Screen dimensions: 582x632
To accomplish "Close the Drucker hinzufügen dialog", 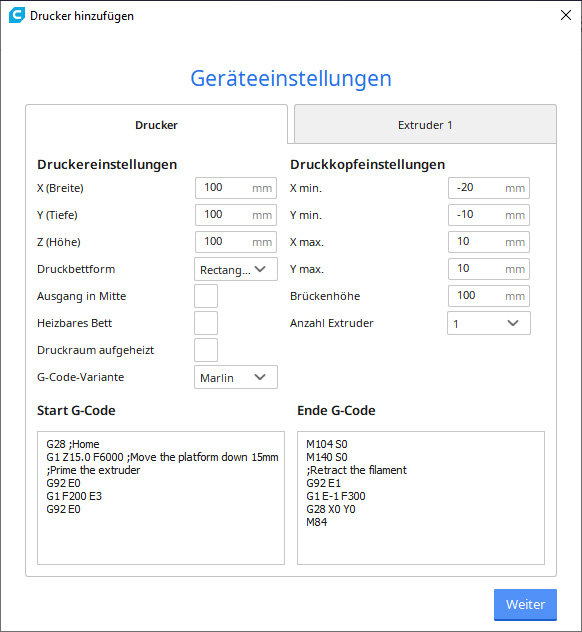I will pyautogui.click(x=565, y=15).
